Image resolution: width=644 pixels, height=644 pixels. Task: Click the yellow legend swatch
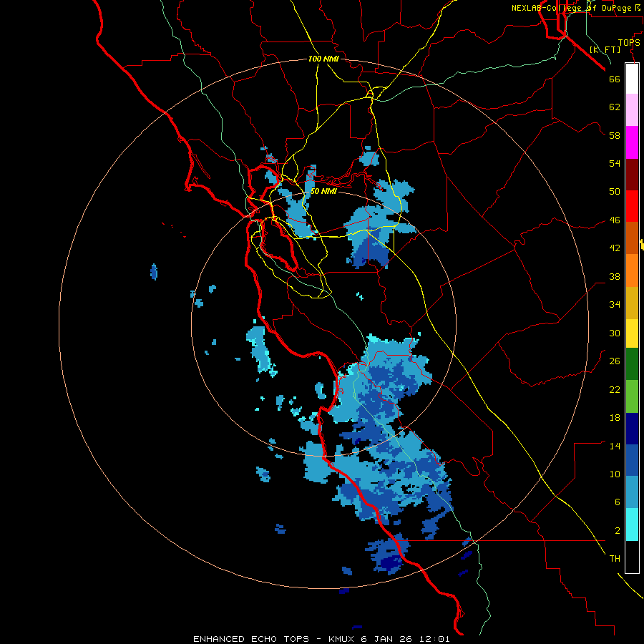pos(632,333)
